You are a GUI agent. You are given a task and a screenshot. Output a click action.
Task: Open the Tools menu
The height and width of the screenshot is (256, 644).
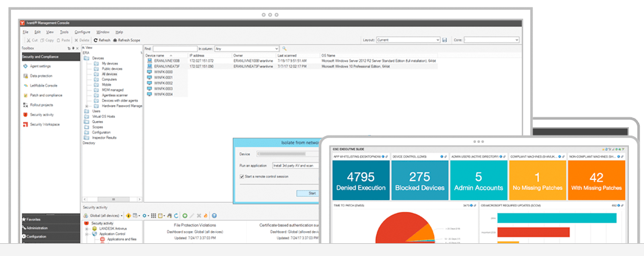click(64, 32)
